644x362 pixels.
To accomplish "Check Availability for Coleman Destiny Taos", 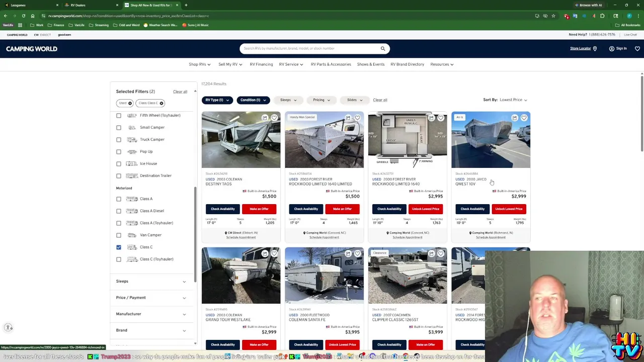I will (x=222, y=209).
